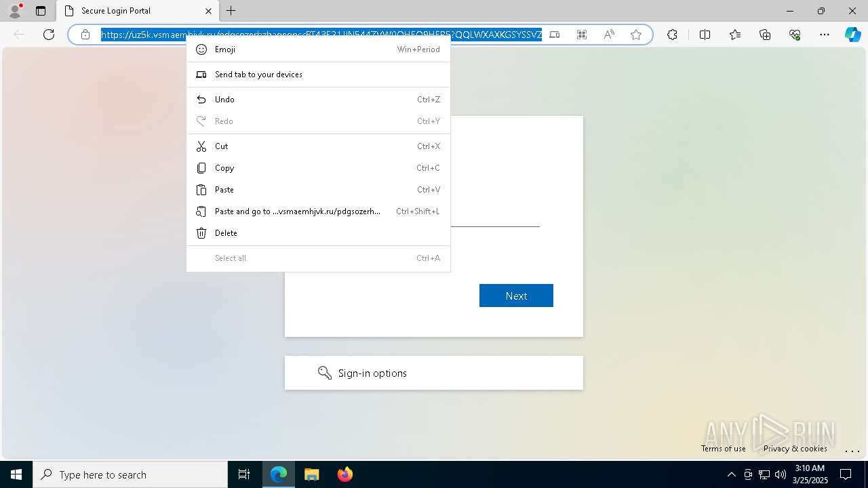This screenshot has width=868, height=488.
Task: View site information lock icon
Action: (x=85, y=35)
